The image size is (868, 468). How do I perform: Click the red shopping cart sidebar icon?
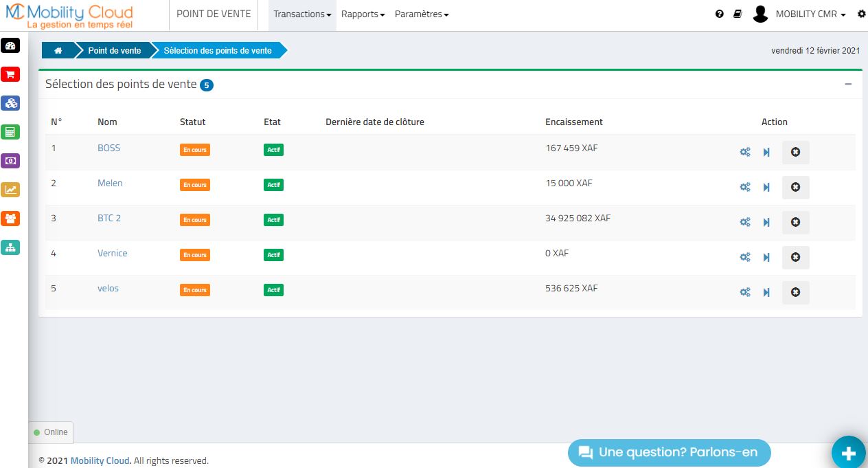coord(10,75)
